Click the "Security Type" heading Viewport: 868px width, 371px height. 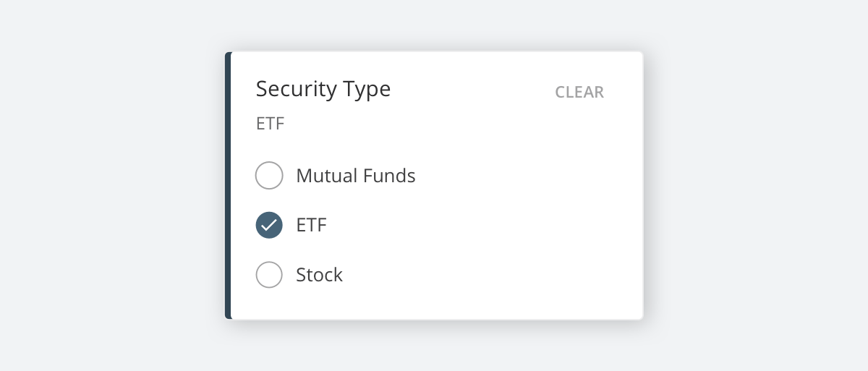[323, 89]
